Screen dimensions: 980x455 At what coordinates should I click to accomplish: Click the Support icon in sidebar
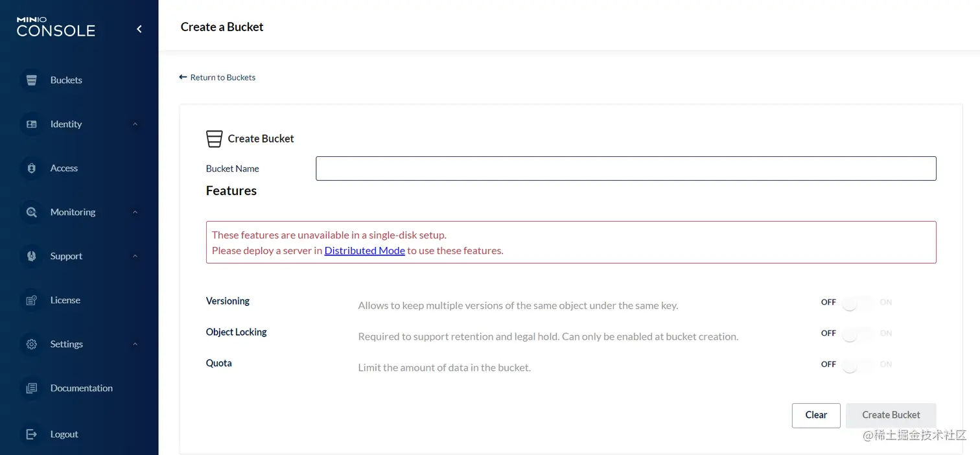(31, 257)
